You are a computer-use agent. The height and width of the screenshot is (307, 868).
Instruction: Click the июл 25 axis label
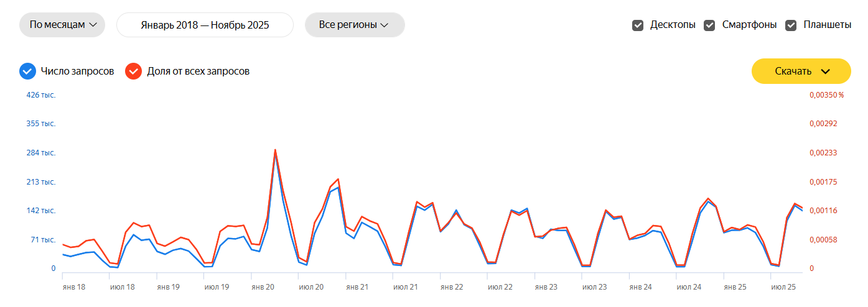[x=783, y=287]
